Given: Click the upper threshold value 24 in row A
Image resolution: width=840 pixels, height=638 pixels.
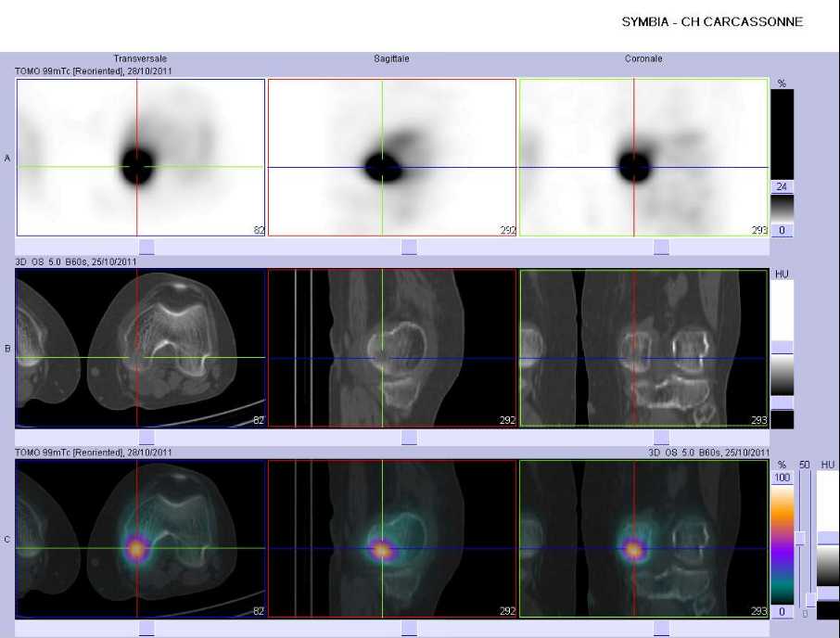Looking at the screenshot, I should (782, 186).
